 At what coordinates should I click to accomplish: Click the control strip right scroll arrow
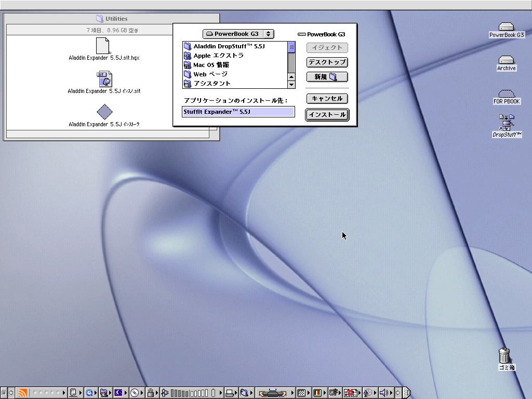pyautogui.click(x=398, y=393)
